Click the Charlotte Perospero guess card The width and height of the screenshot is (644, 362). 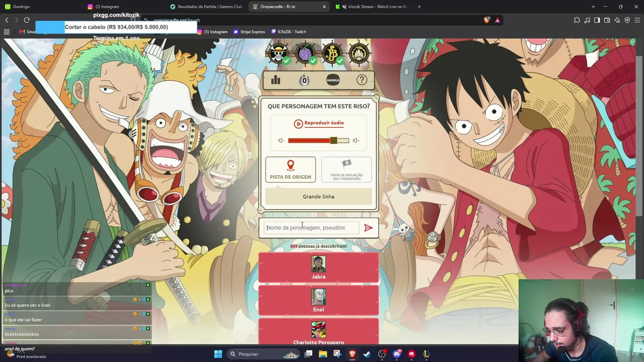tap(318, 332)
